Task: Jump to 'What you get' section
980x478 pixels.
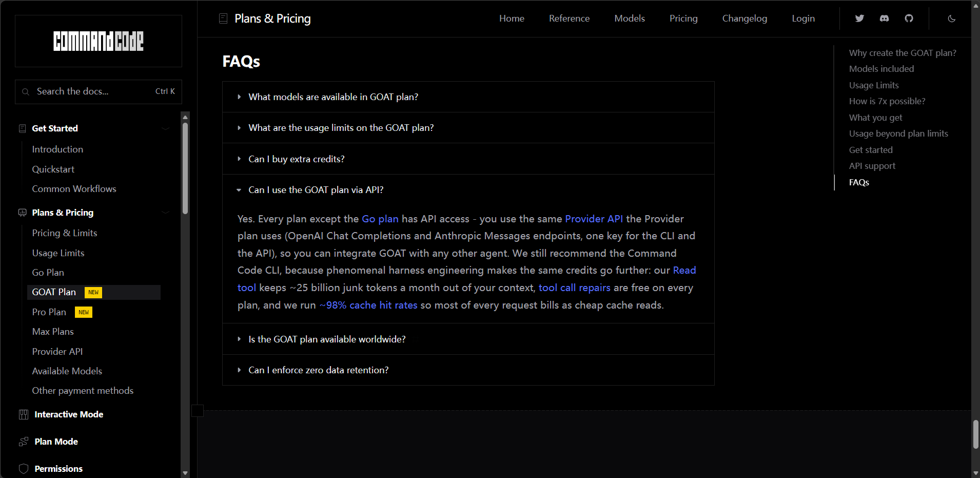Action: (x=875, y=118)
